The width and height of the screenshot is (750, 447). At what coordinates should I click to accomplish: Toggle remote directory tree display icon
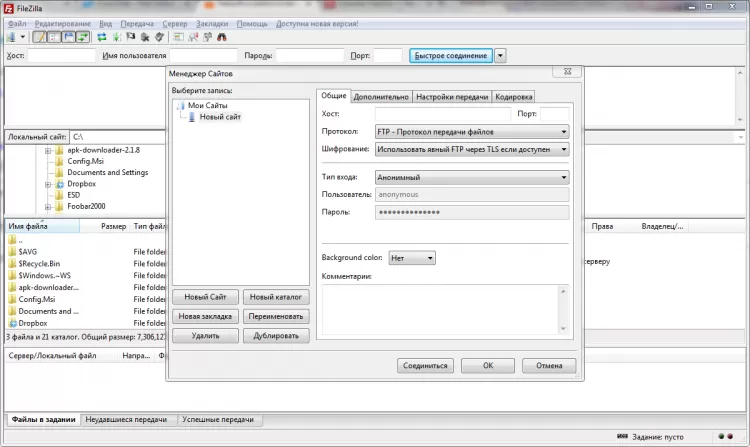pyautogui.click(x=68, y=37)
